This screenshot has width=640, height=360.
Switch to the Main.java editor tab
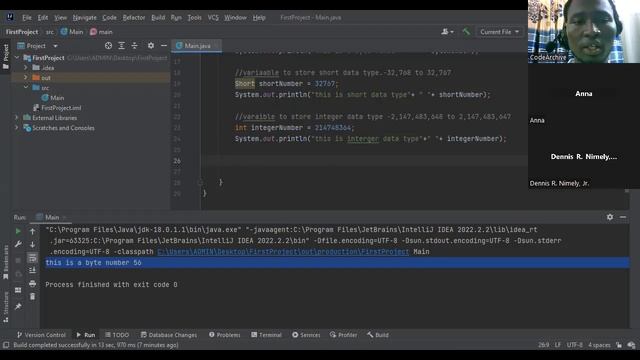click(x=197, y=46)
